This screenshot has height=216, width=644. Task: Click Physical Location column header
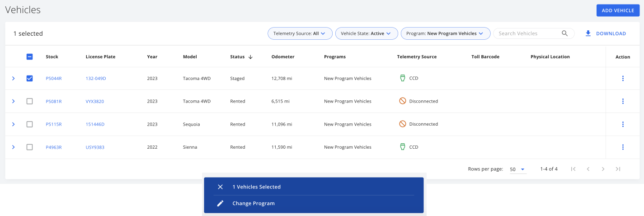tap(550, 57)
